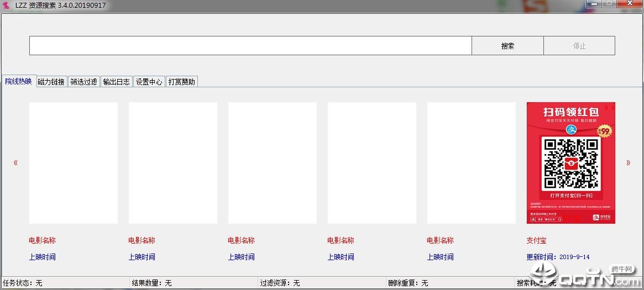Click the 搜索 search button
The image size is (644, 290).
[x=507, y=45]
